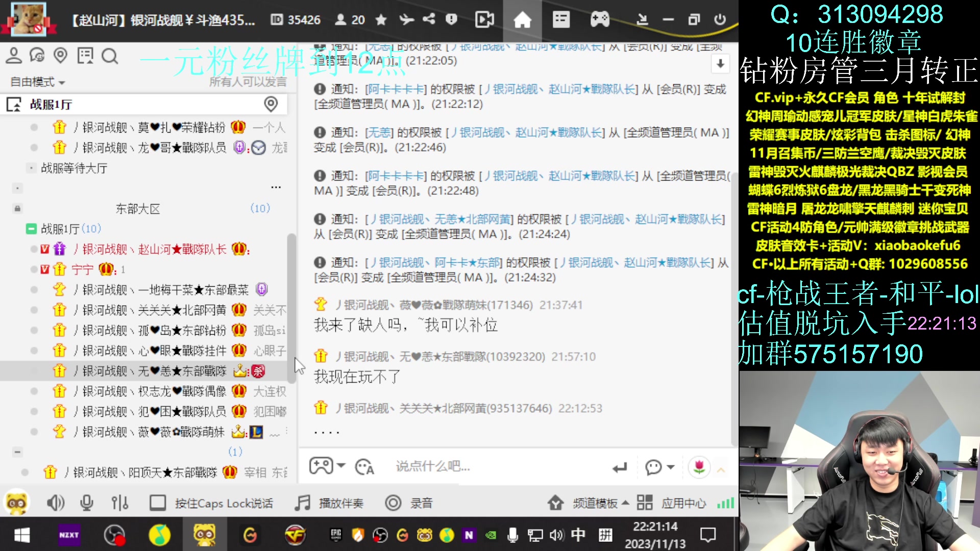Expand the arrow beside chat controller icon
This screenshot has height=551, width=980.
(341, 465)
